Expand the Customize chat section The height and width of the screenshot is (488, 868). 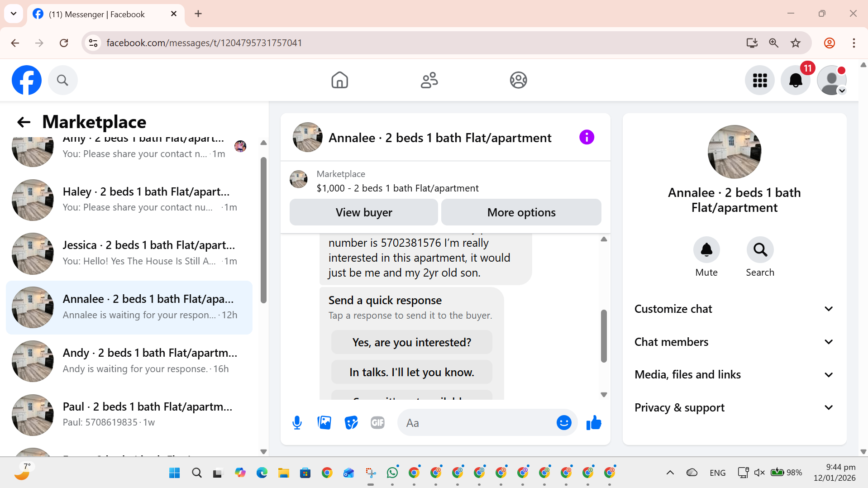click(734, 309)
